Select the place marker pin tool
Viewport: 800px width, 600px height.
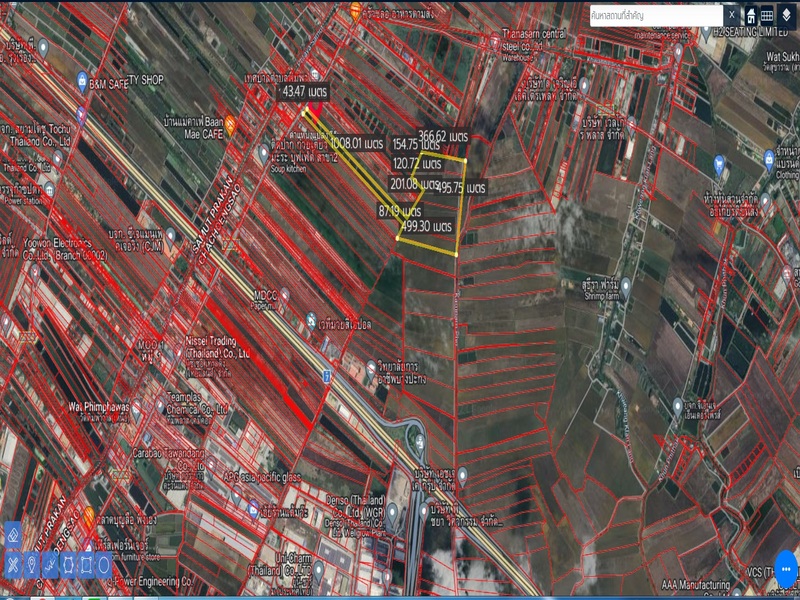click(32, 566)
